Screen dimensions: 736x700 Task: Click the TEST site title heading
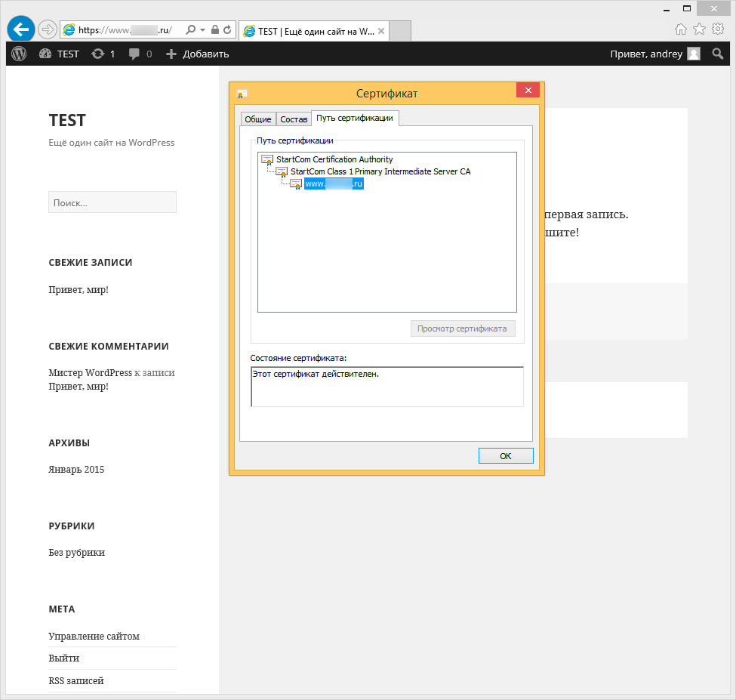(x=67, y=120)
